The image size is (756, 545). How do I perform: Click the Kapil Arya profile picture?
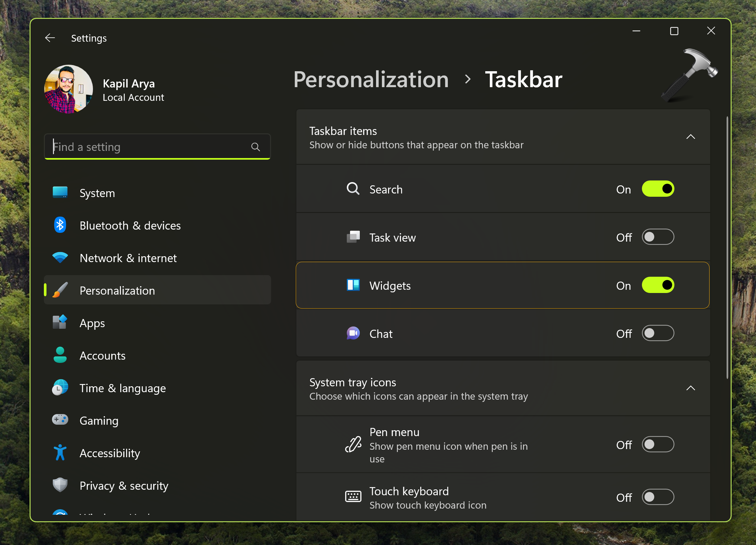(x=69, y=89)
